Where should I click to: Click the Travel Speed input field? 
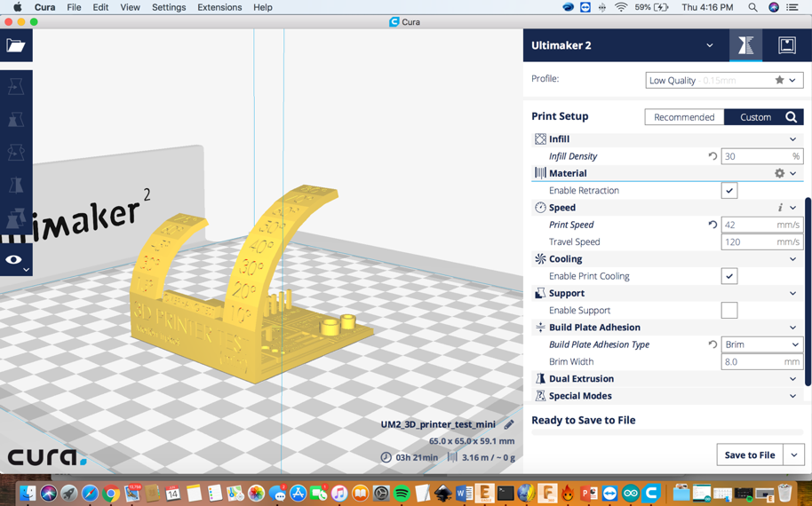[x=761, y=241]
